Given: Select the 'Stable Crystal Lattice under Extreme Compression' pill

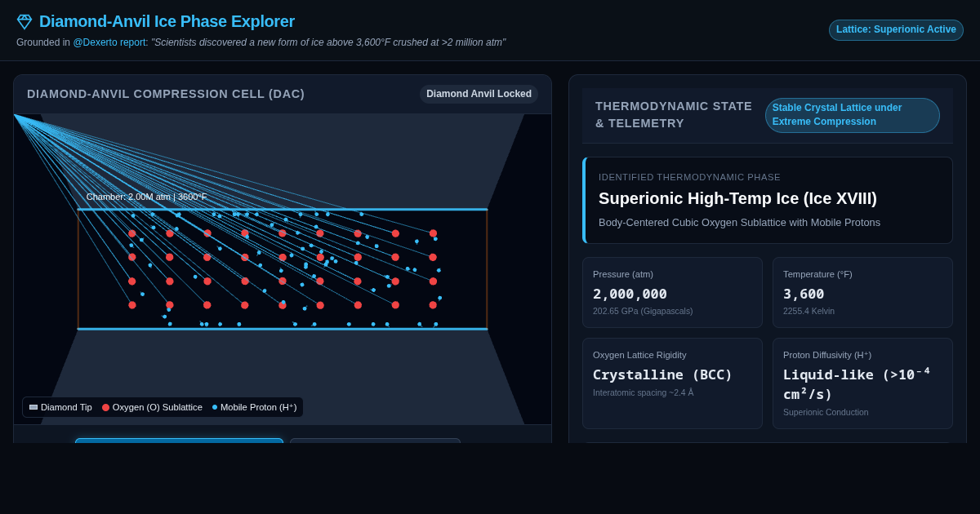Looking at the screenshot, I should (853, 115).
